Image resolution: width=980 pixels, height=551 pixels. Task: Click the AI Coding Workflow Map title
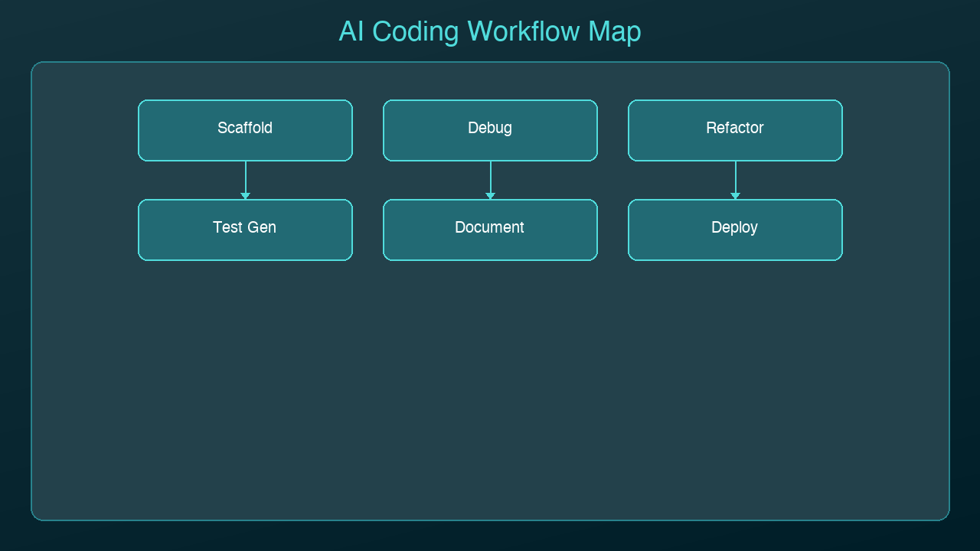[490, 31]
